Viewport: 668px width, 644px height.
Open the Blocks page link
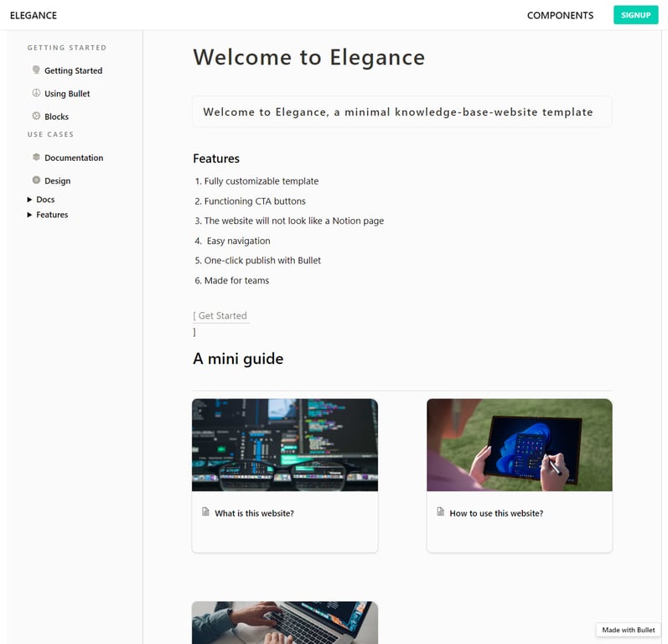tap(56, 117)
